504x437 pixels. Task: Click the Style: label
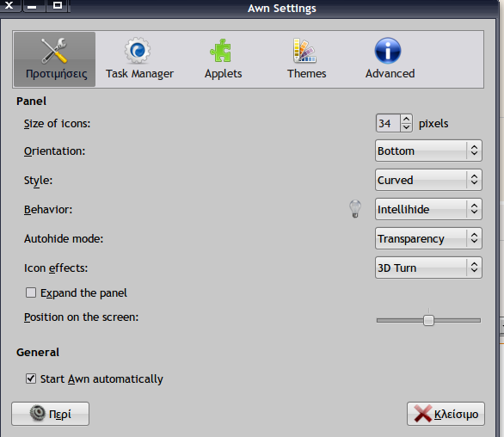click(x=38, y=181)
